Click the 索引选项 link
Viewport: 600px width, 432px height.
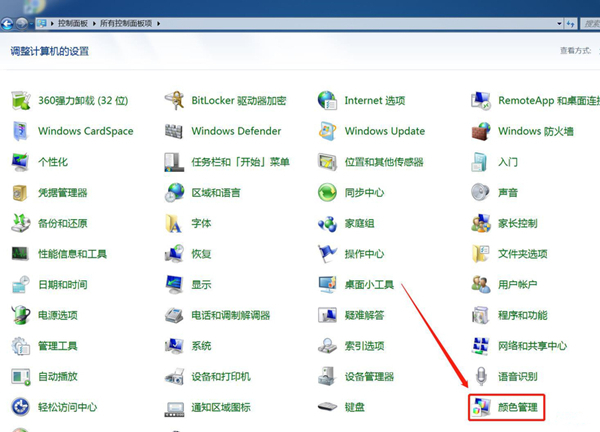(x=364, y=346)
